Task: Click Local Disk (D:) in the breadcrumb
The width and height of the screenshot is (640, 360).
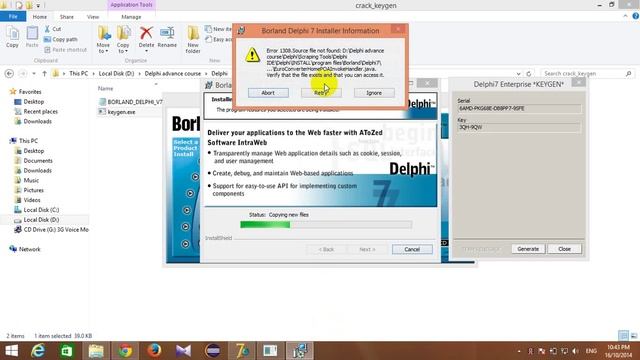Action: pyautogui.click(x=116, y=73)
